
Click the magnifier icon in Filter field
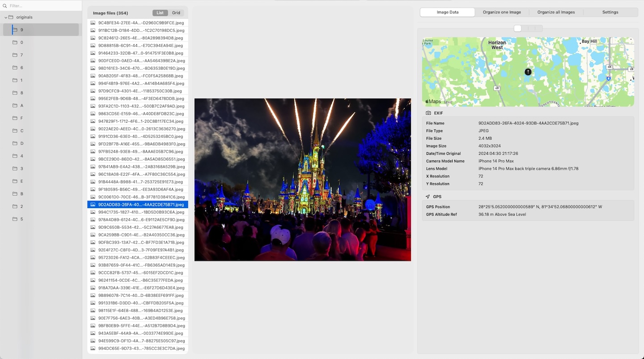(5, 6)
